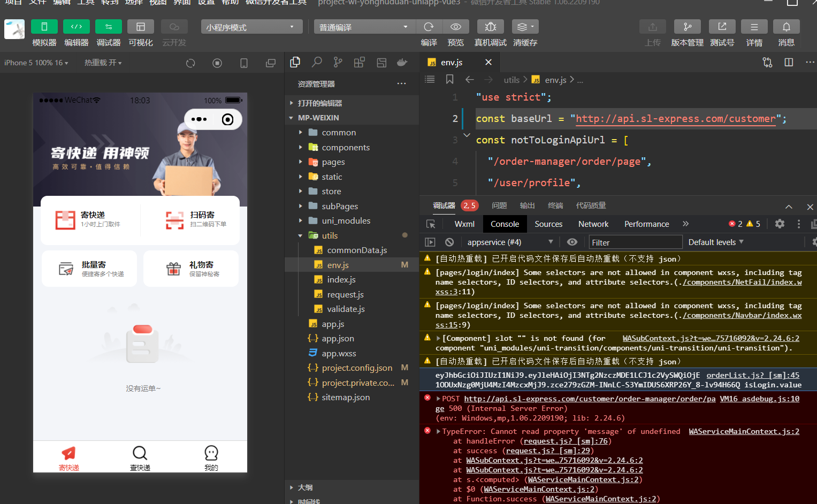Show more devtools tabs chevron
817x504 pixels.
(x=685, y=224)
